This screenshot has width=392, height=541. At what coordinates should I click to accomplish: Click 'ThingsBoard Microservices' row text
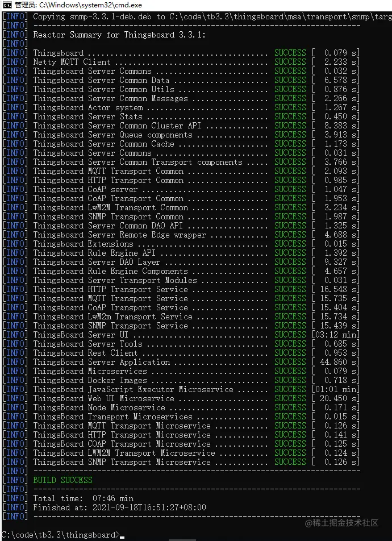point(90,371)
